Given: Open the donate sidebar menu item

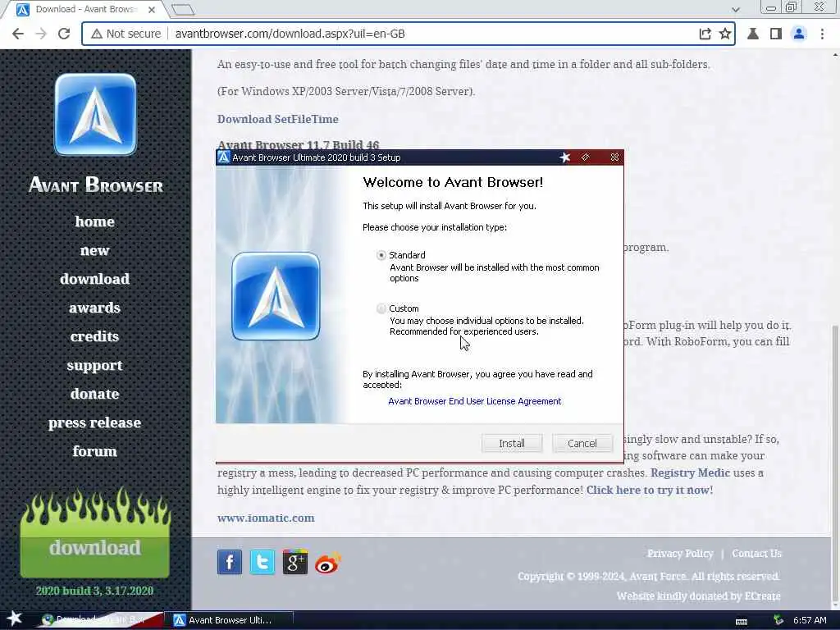Looking at the screenshot, I should 95,394.
